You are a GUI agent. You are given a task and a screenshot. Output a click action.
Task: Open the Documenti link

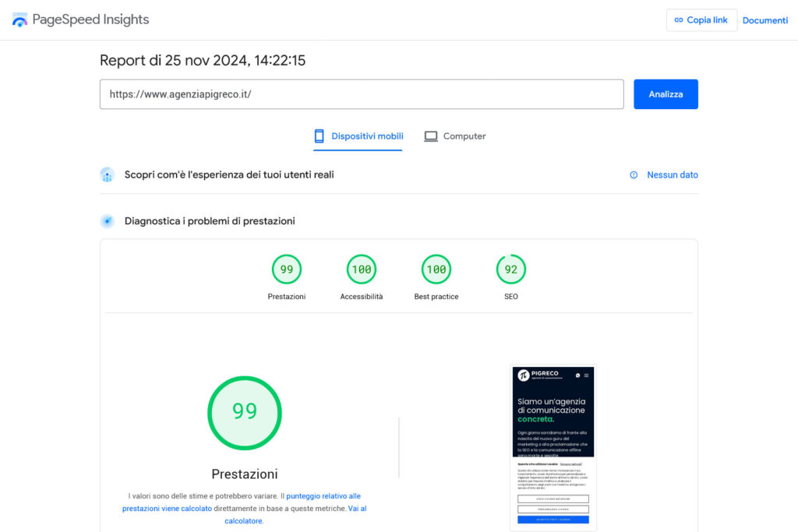click(765, 20)
